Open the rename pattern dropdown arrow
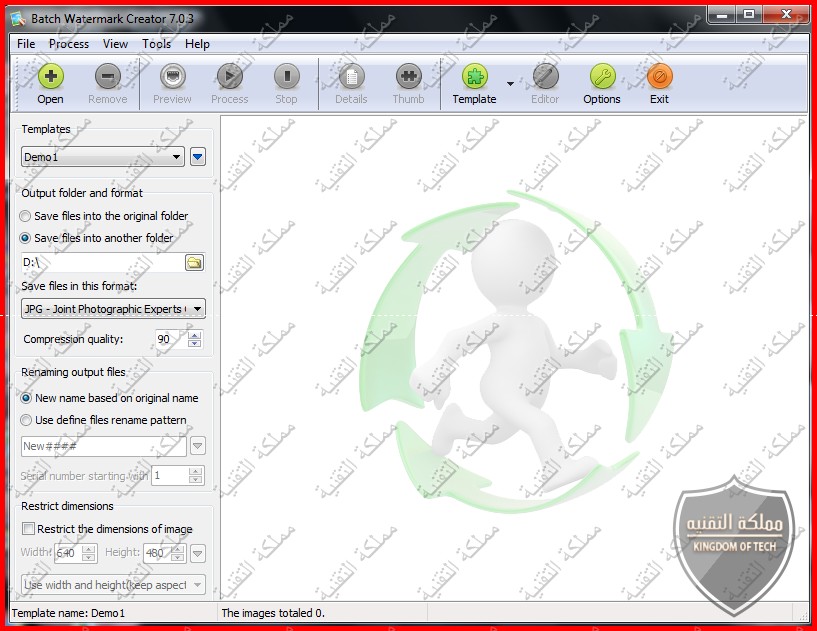817x631 pixels. point(197,446)
